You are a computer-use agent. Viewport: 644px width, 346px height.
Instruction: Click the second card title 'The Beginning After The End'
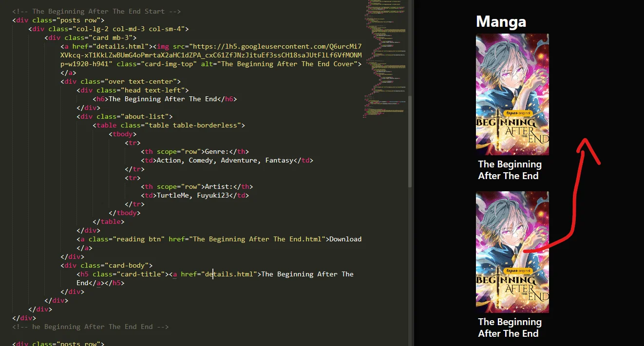coord(510,328)
